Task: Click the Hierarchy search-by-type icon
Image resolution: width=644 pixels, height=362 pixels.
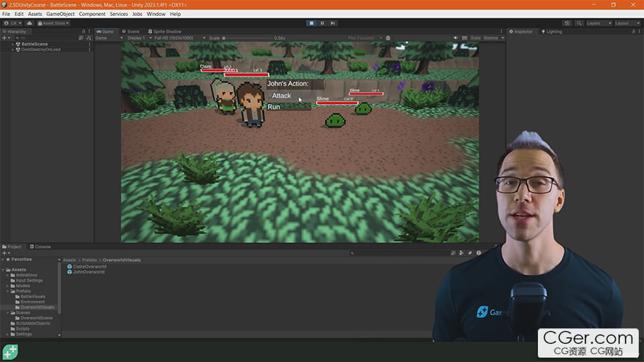Action: [x=81, y=38]
